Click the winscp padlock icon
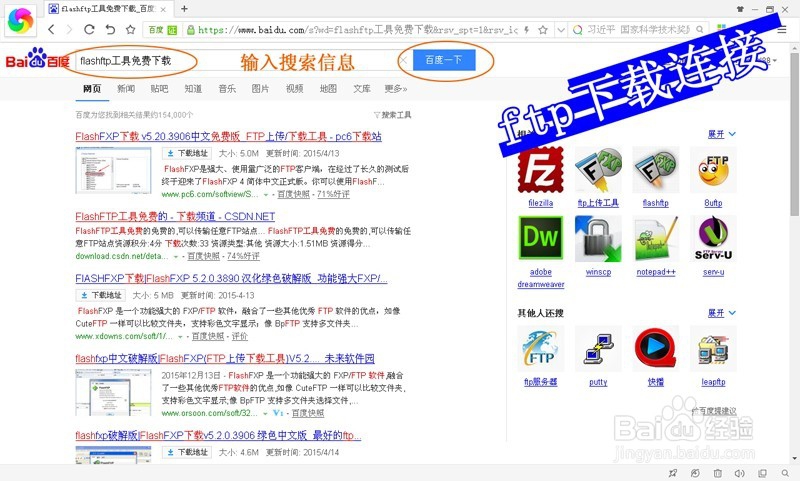800x481 pixels. coord(598,238)
